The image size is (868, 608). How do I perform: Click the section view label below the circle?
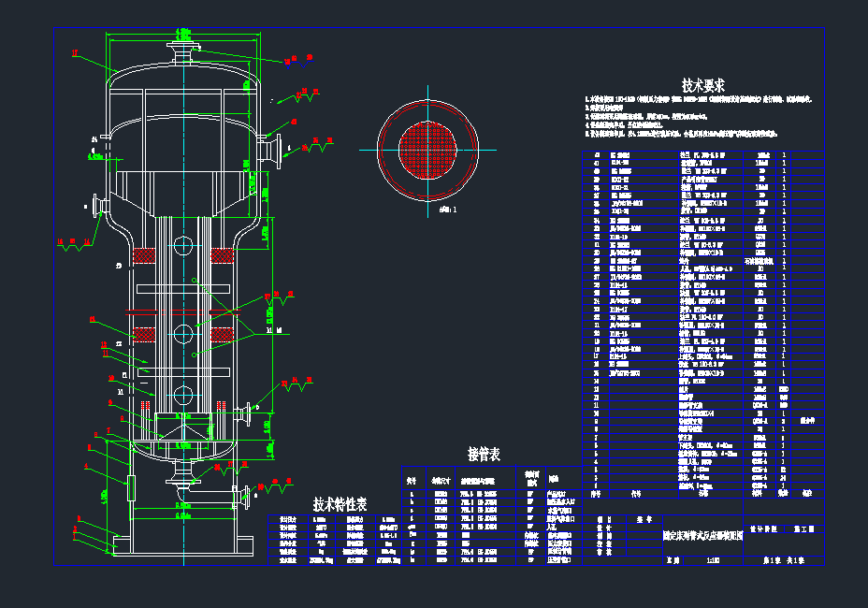[447, 210]
